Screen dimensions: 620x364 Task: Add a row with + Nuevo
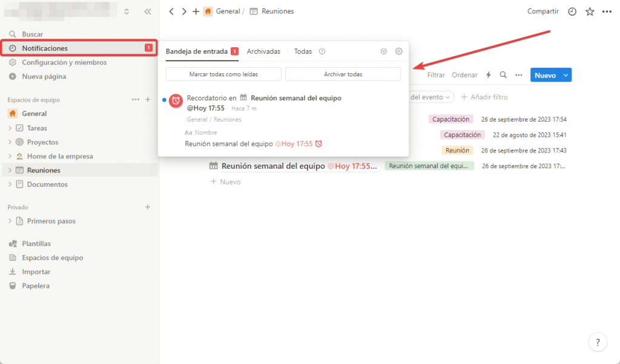pos(225,181)
